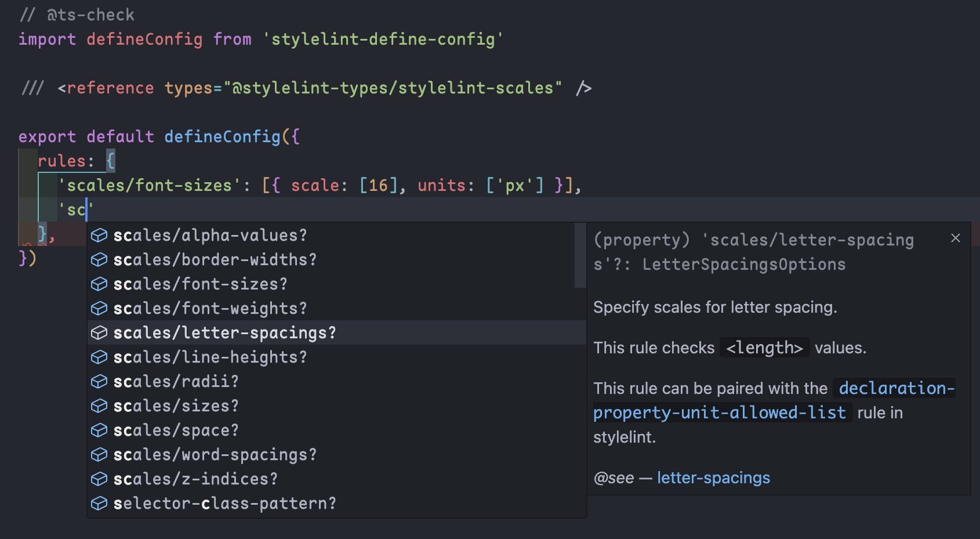Open the declaration-property-unit-allowed-list link

pyautogui.click(x=774, y=400)
